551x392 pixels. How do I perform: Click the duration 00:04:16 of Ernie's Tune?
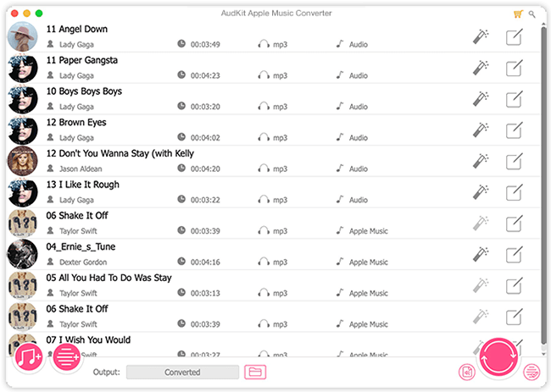click(205, 262)
